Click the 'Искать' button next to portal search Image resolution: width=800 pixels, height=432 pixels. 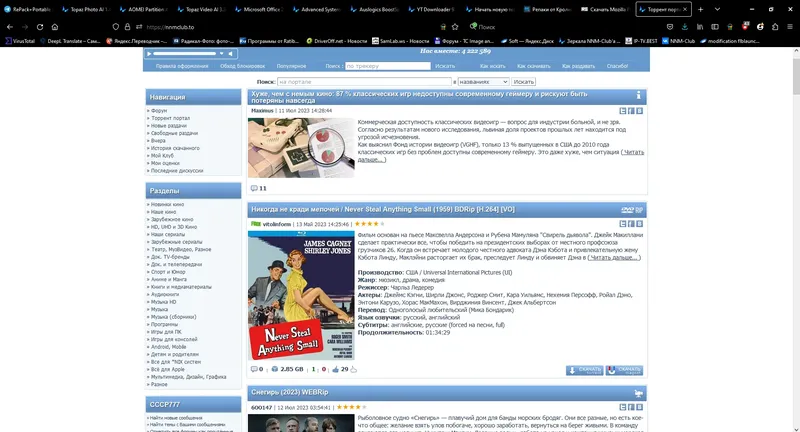point(523,82)
